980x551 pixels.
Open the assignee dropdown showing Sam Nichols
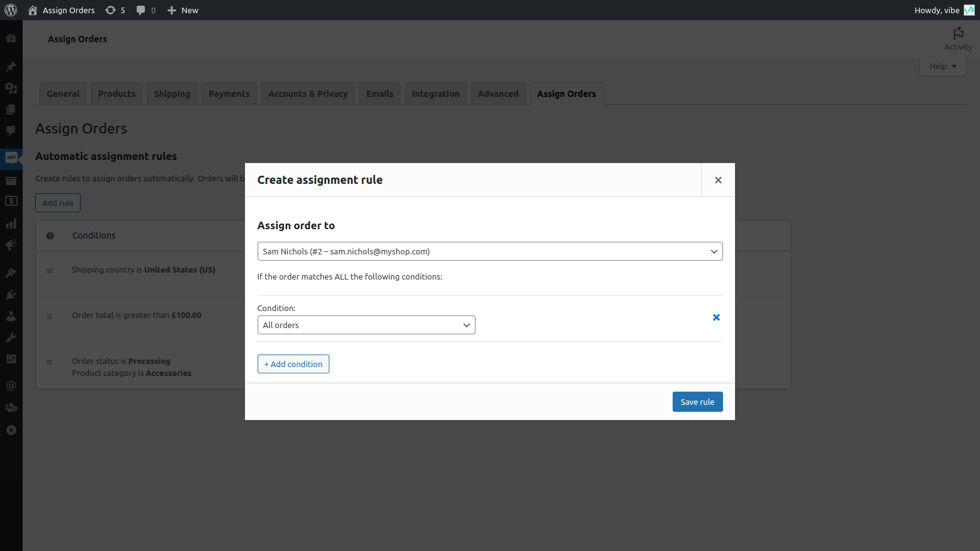click(x=490, y=251)
